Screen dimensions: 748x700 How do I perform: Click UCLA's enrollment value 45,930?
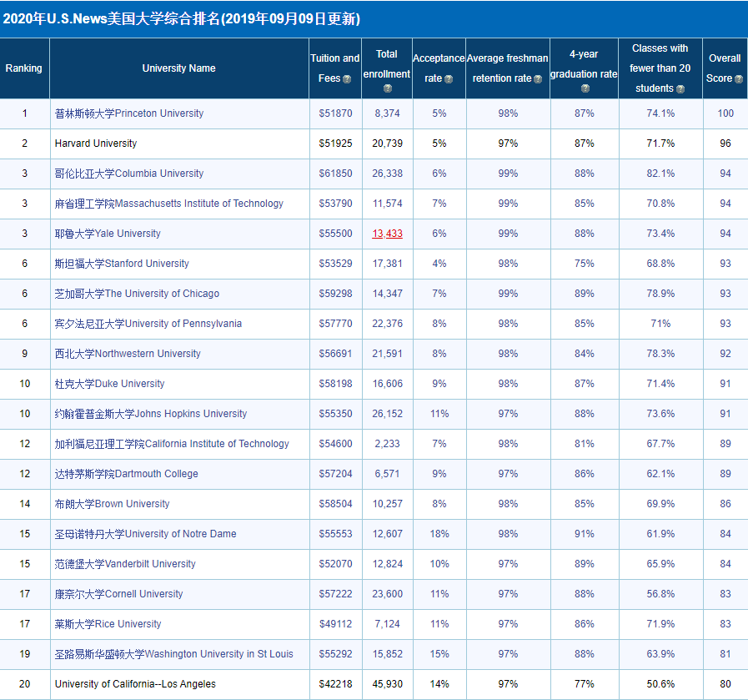click(388, 684)
